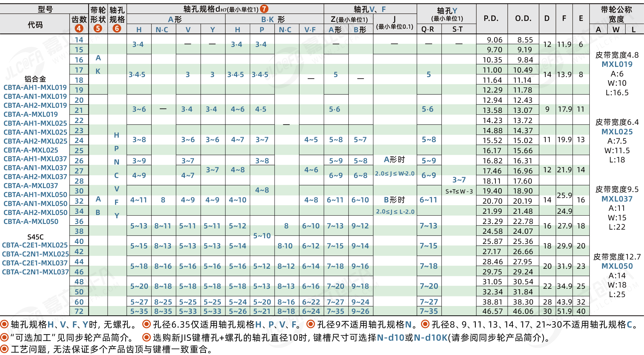Pick product code CBTA-AN1-MXL050
Image resolution: width=644 pixels, height=355 pixels.
[x=35, y=204]
